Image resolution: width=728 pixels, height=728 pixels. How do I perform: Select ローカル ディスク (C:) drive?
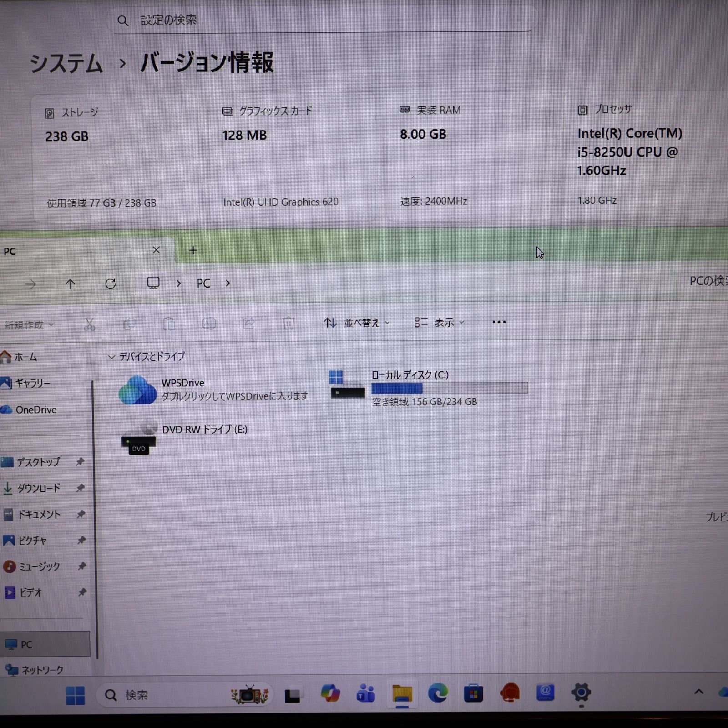pyautogui.click(x=429, y=389)
